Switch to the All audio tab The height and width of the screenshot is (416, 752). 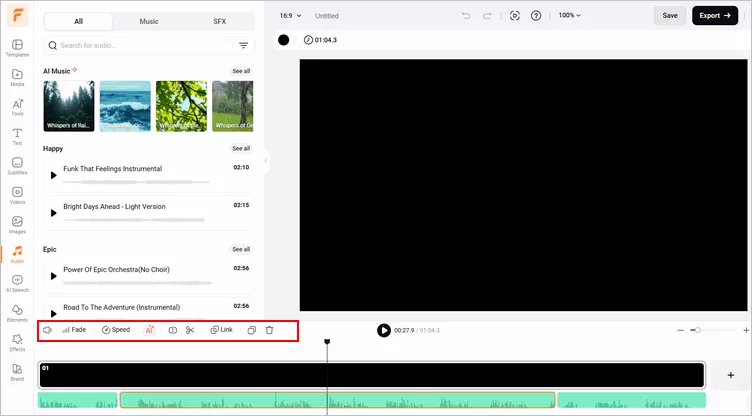[78, 22]
